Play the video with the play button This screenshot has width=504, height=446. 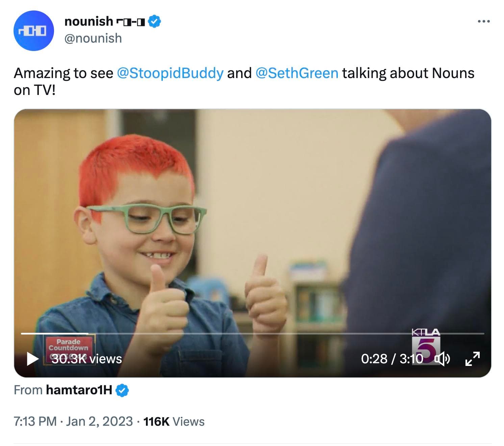click(x=32, y=358)
